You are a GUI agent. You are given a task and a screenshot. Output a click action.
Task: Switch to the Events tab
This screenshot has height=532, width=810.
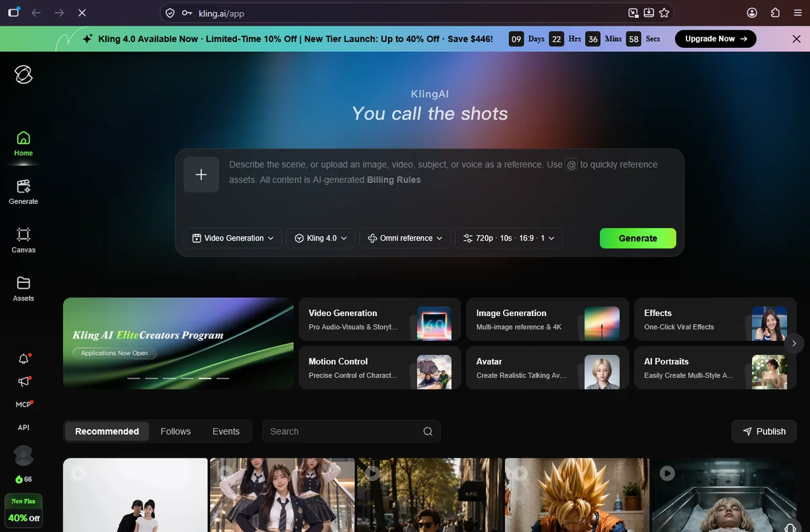[x=226, y=431]
